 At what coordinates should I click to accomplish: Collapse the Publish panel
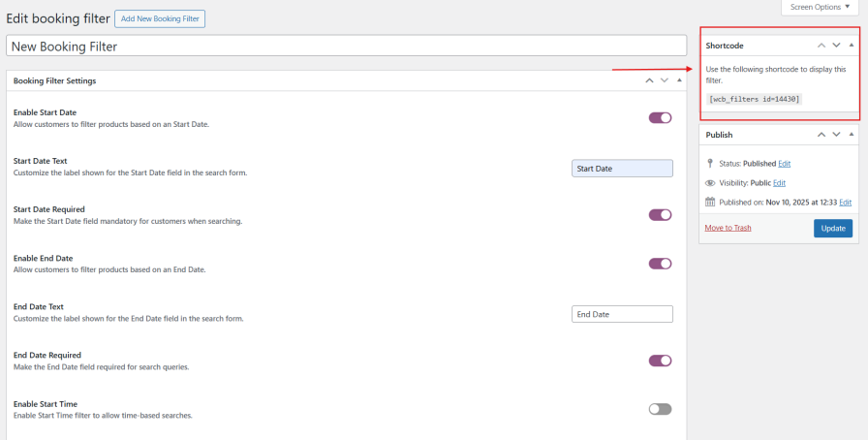[852, 135]
